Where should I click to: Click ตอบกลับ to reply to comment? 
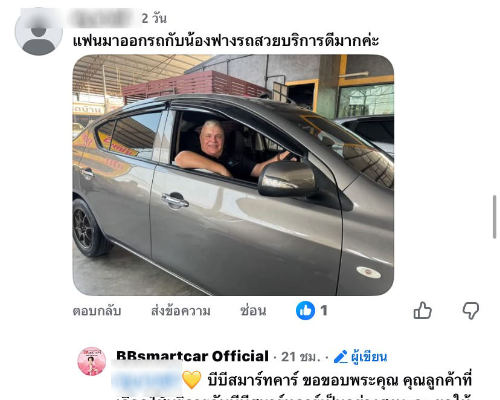(x=97, y=311)
